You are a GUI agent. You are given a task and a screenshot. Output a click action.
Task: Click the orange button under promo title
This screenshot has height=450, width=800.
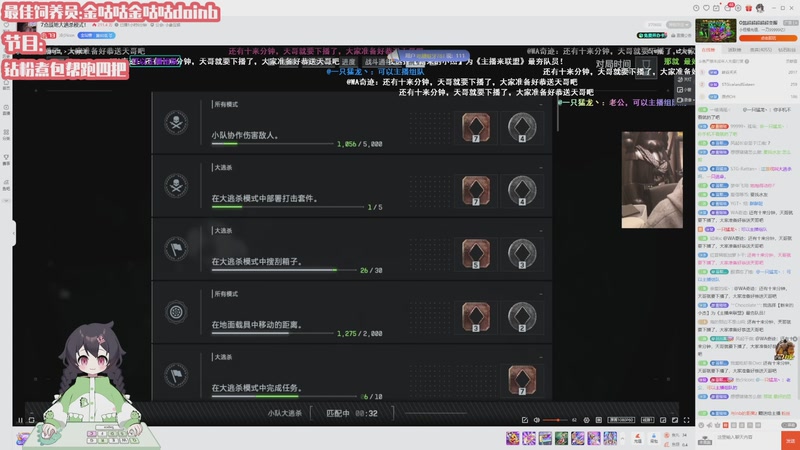coord(768,38)
